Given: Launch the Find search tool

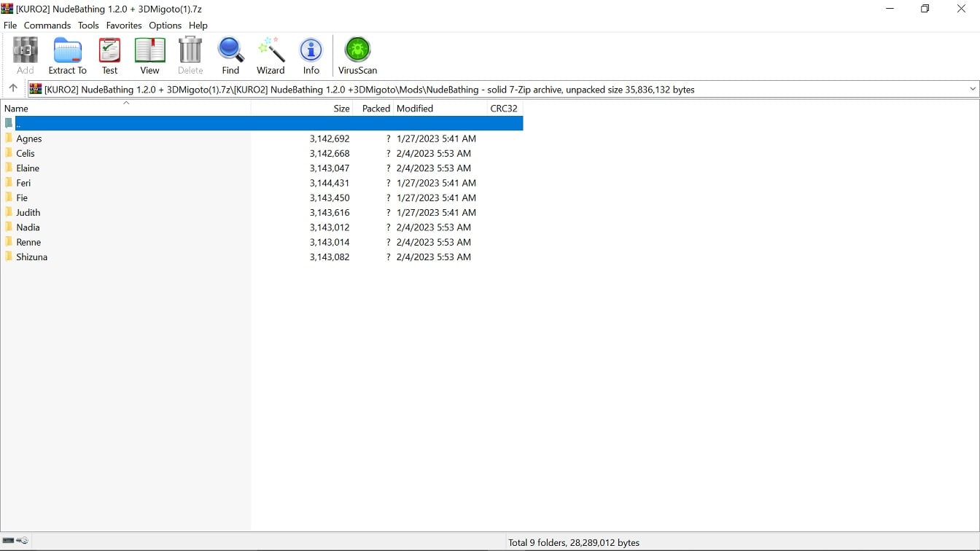Looking at the screenshot, I should (x=230, y=56).
